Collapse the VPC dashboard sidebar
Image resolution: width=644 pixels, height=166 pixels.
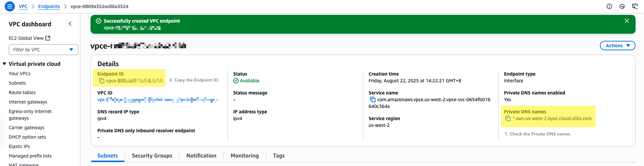pos(70,24)
